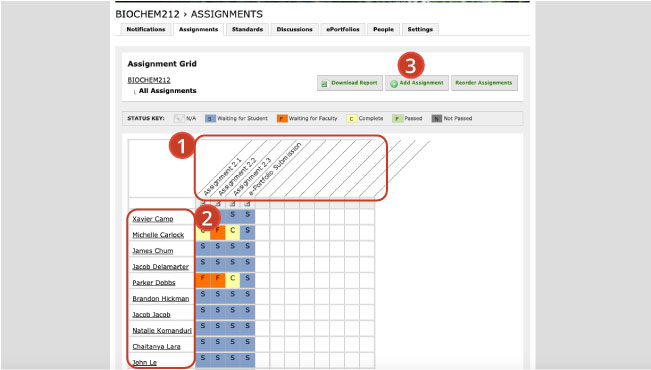
Task: Click Michelle Carlock's orange F status cell
Action: [218, 233]
